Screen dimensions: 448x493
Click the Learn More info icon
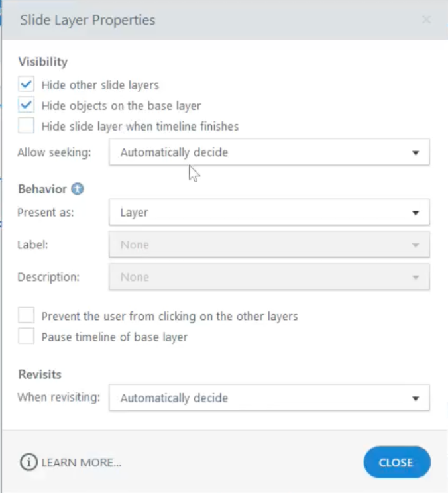[29, 462]
